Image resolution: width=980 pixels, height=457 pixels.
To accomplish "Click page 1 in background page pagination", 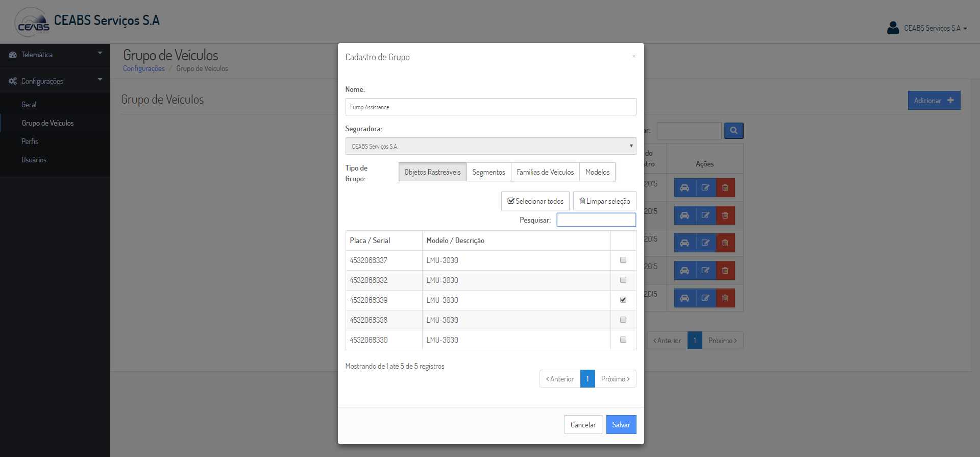I will pos(695,341).
